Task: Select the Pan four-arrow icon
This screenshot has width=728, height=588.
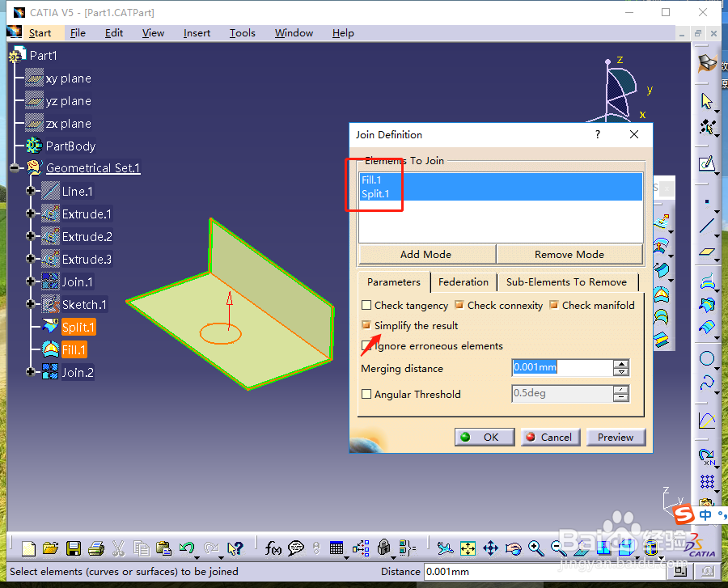Action: pyautogui.click(x=491, y=548)
